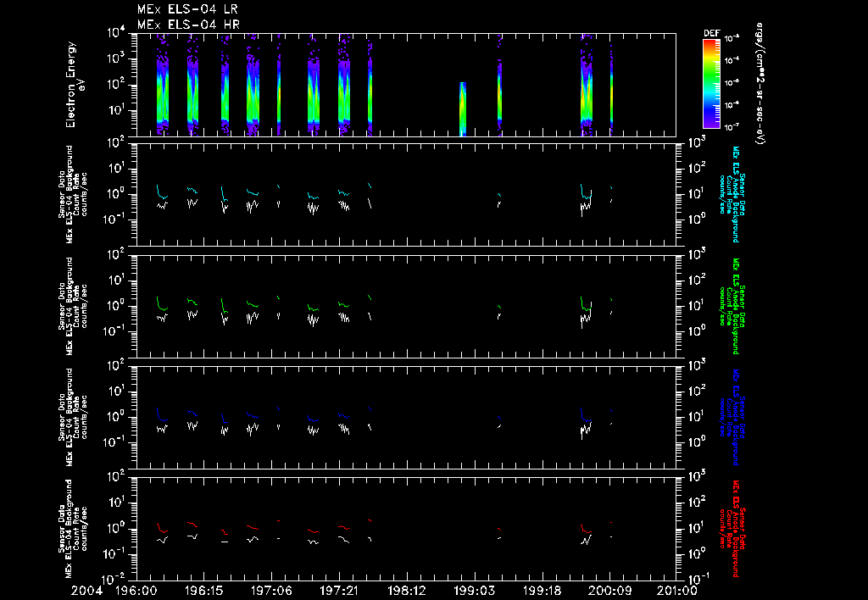This screenshot has height=600, width=868.
Task: Click the 199:03 time axis label
Action: coord(474,592)
